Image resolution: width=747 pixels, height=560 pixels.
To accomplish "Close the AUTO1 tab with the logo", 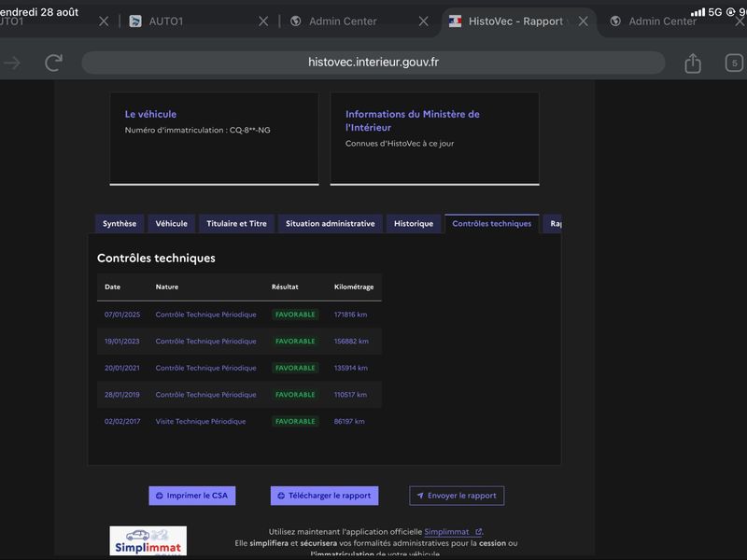I will tap(263, 21).
